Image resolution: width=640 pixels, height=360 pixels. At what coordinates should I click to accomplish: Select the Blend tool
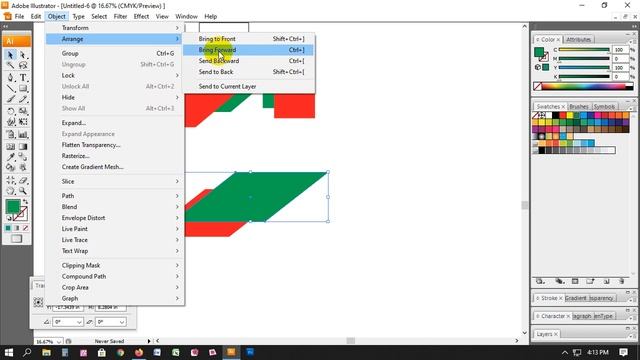click(x=23, y=157)
